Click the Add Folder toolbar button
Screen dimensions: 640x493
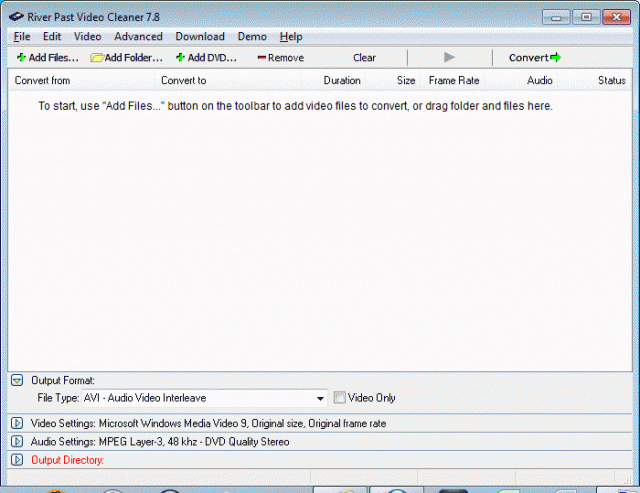click(127, 58)
